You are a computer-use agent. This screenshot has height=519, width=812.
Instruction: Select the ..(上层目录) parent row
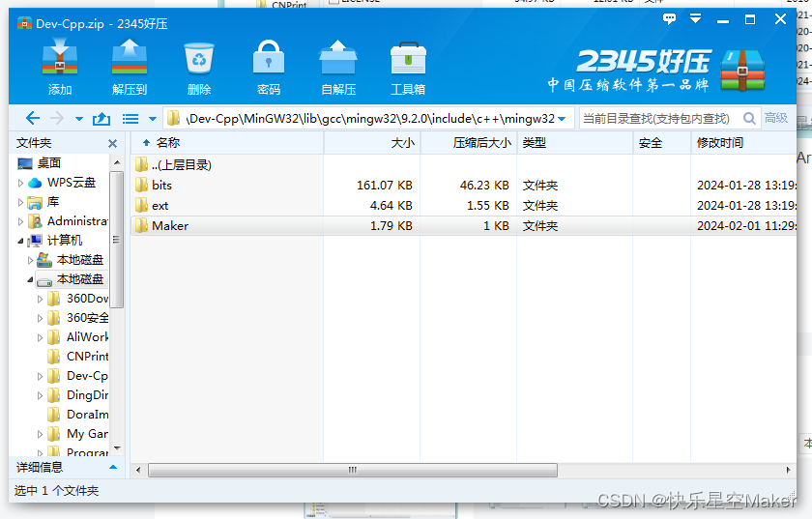pos(463,165)
